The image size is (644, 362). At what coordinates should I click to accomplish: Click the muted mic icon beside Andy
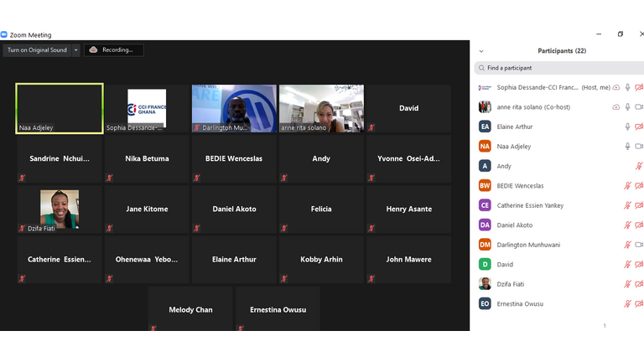click(x=639, y=166)
